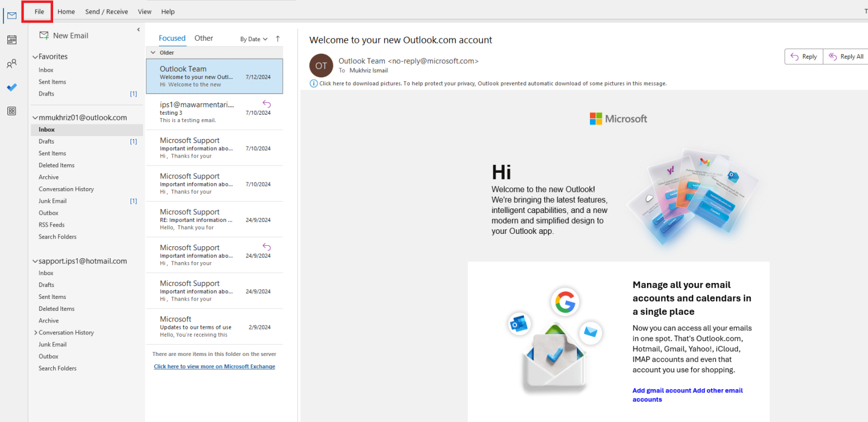Image resolution: width=868 pixels, height=422 pixels.
Task: Click the reply arrow on the testing 3 email
Action: click(266, 104)
